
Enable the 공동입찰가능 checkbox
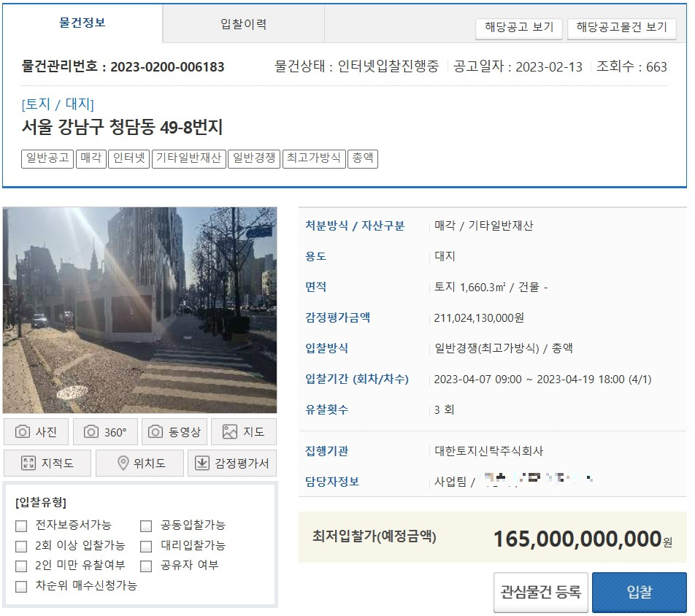tap(145, 525)
